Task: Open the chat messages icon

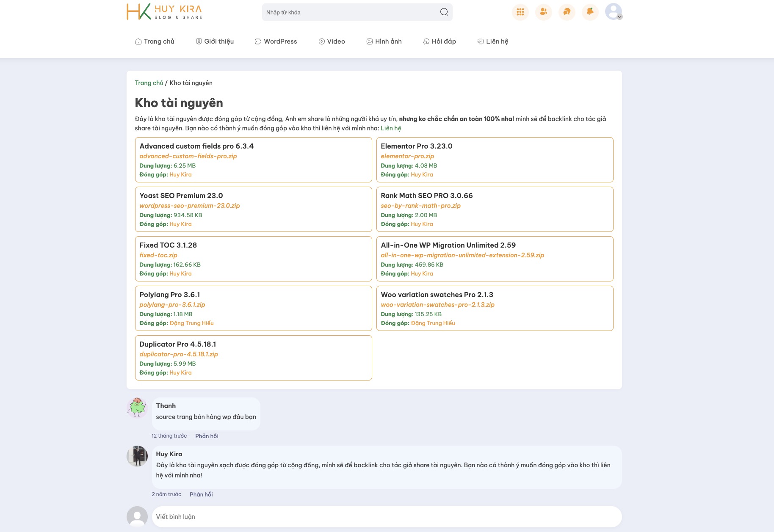Action: [x=567, y=12]
